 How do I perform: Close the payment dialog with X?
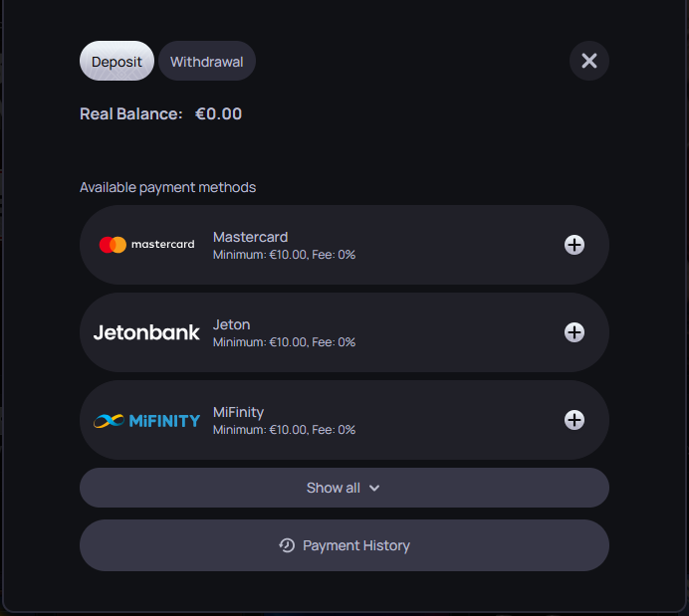click(589, 61)
